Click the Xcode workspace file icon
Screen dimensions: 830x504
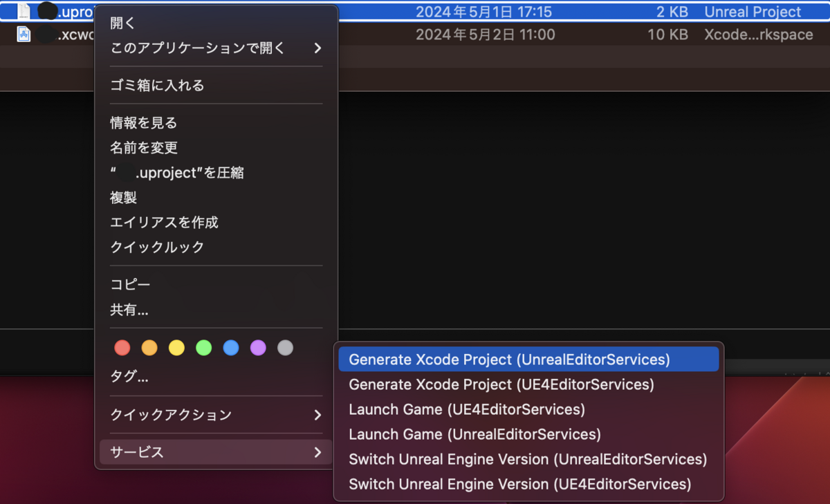point(24,34)
